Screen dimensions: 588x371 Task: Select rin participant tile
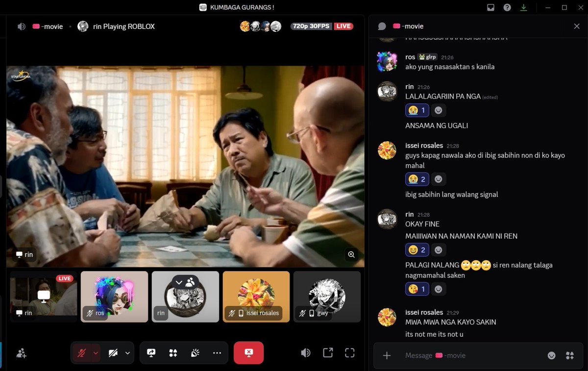(185, 297)
